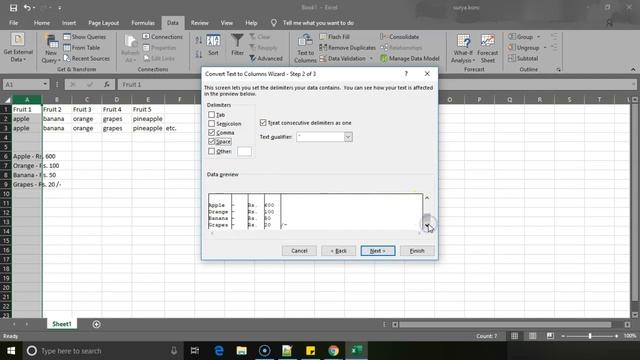Open Chrome from the taskbar
This screenshot has height=360, width=640.
(333, 351)
